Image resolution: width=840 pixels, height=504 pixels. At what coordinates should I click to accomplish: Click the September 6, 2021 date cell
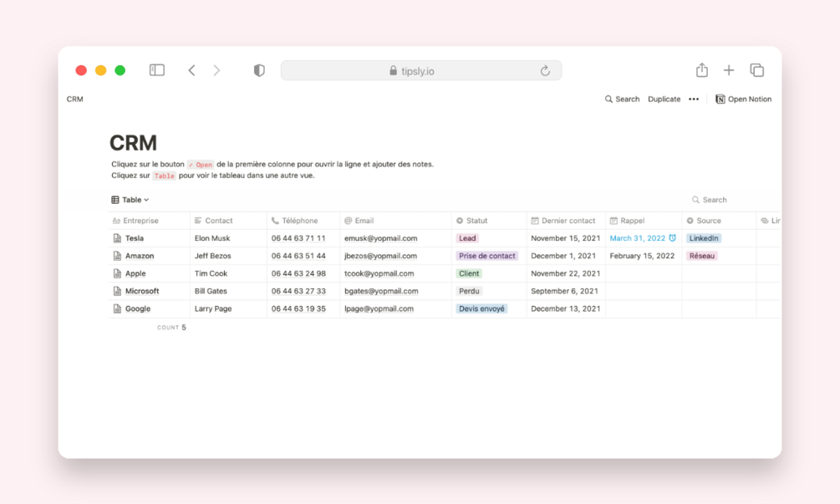pyautogui.click(x=566, y=292)
